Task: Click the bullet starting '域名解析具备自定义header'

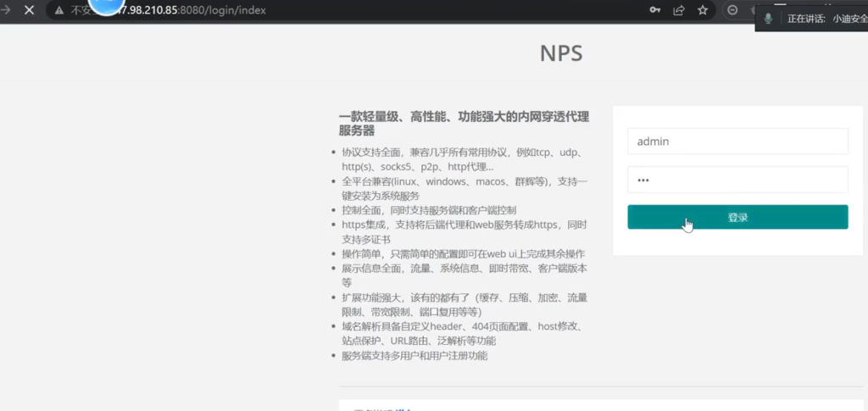Action: pos(462,334)
